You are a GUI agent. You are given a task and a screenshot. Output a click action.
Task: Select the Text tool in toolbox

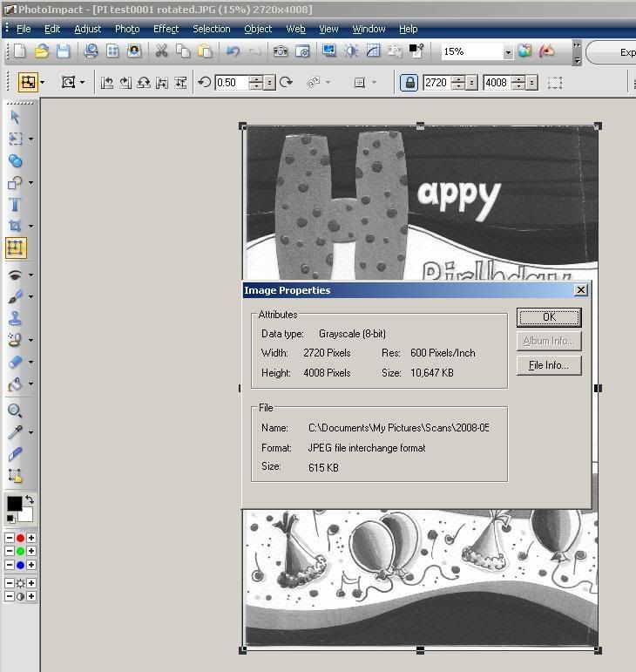click(x=15, y=205)
